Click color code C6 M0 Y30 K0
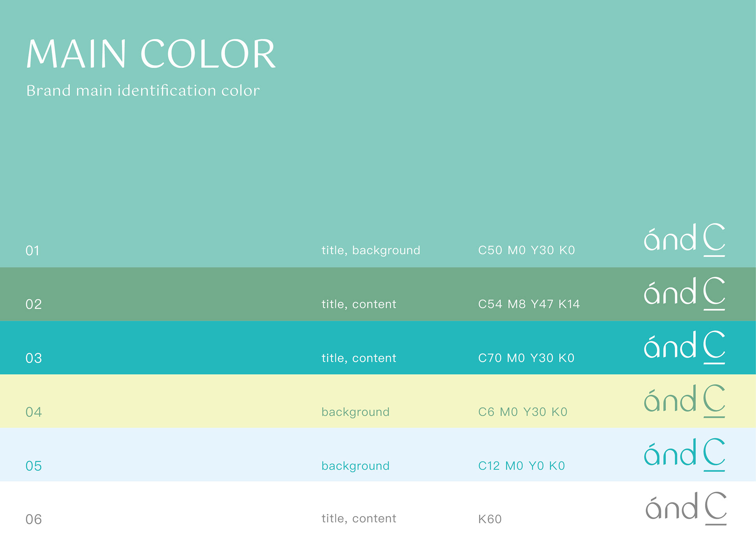Image resolution: width=756 pixels, height=535 pixels. coord(523,412)
